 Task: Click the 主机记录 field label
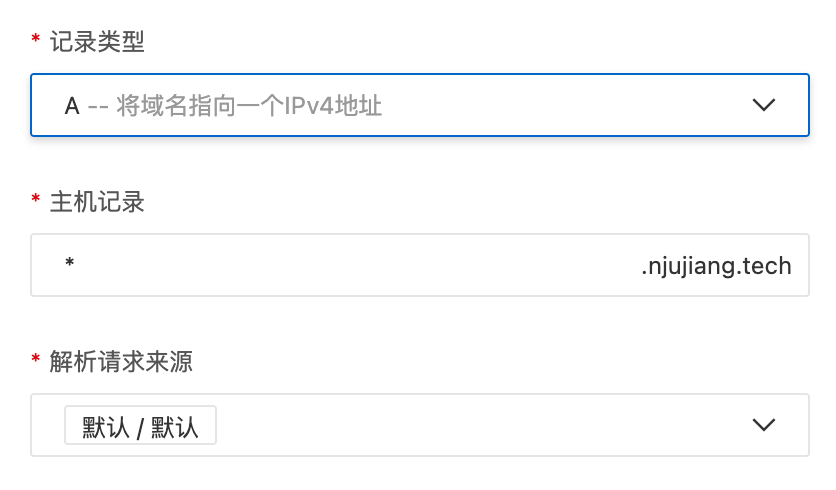97,202
